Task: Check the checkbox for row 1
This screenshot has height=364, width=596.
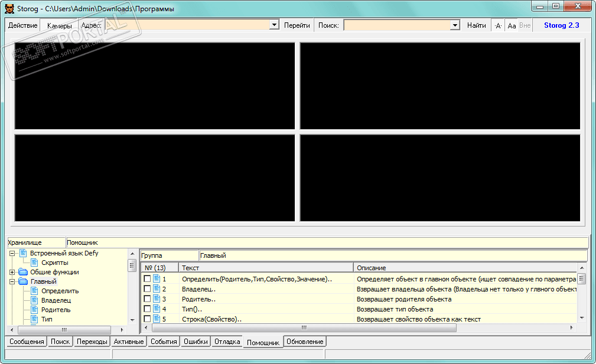Action: (147, 278)
